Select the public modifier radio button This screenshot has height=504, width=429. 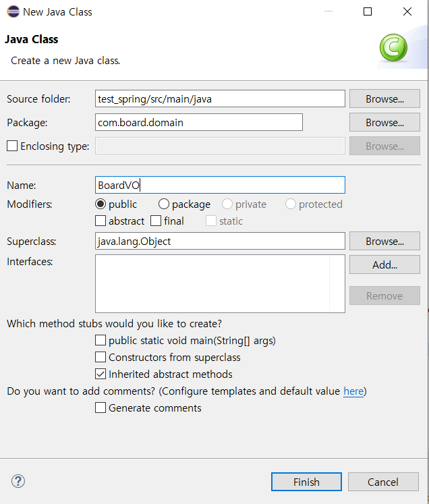[101, 204]
